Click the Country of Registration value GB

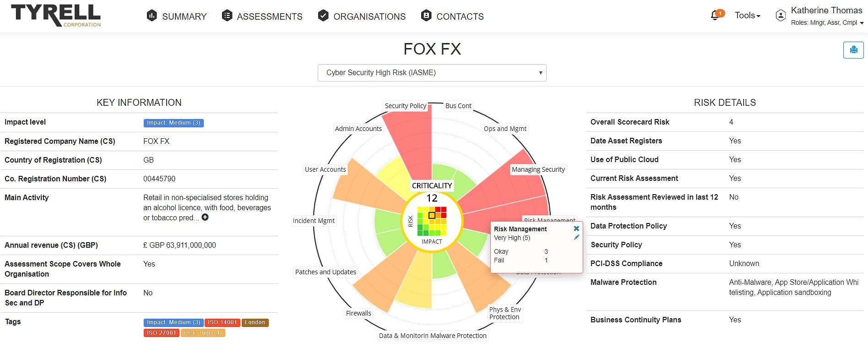point(148,160)
